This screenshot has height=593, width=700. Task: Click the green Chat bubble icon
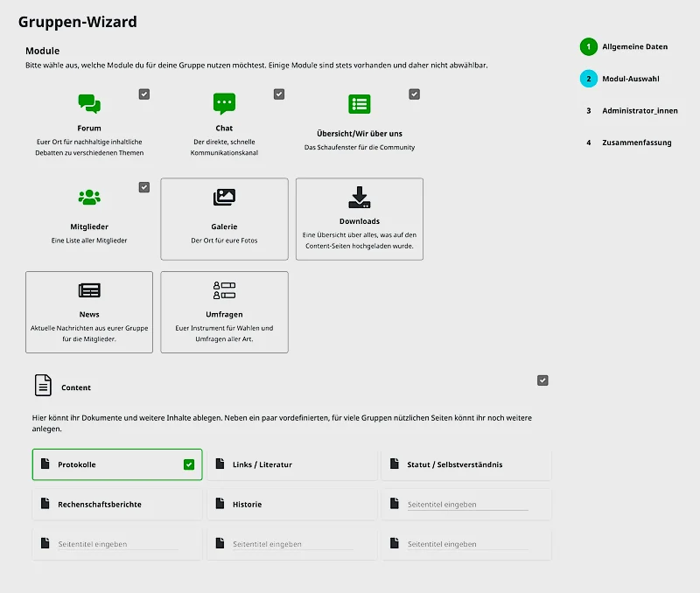tap(224, 105)
